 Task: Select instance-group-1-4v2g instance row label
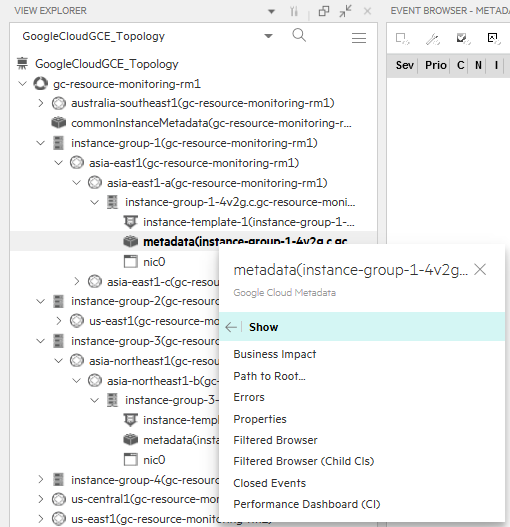(240, 202)
